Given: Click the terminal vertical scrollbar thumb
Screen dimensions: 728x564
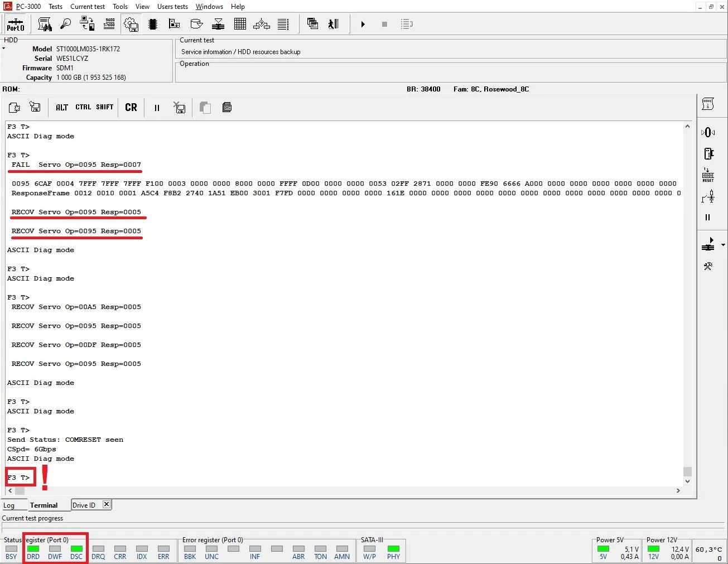Looking at the screenshot, I should pyautogui.click(x=687, y=471).
